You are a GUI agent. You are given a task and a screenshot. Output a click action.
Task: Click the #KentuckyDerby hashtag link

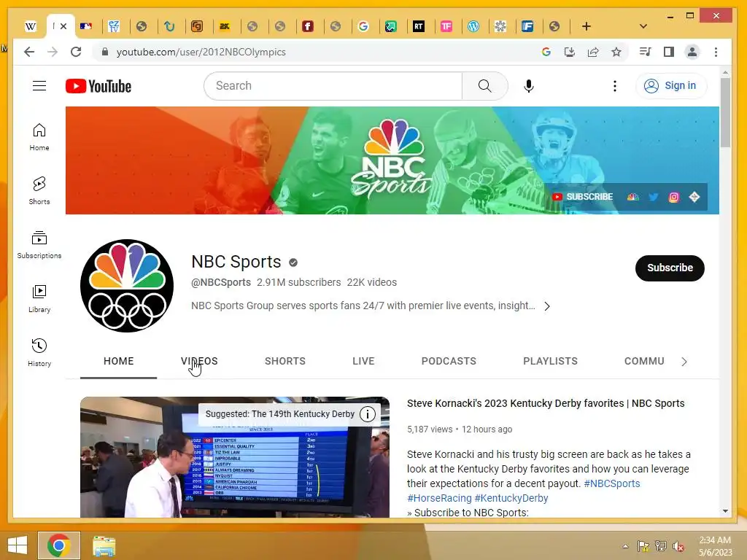pyautogui.click(x=511, y=498)
